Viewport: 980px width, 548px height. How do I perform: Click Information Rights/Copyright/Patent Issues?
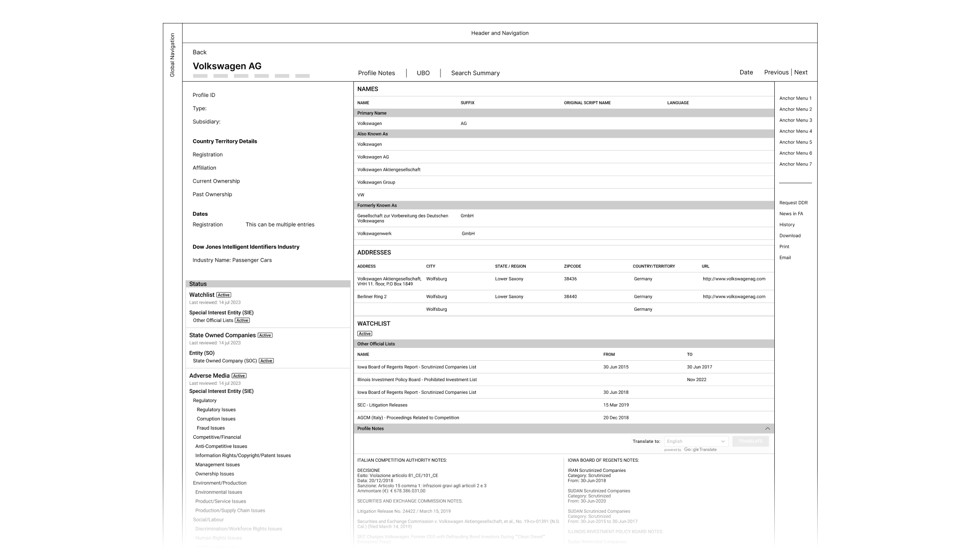click(x=243, y=456)
